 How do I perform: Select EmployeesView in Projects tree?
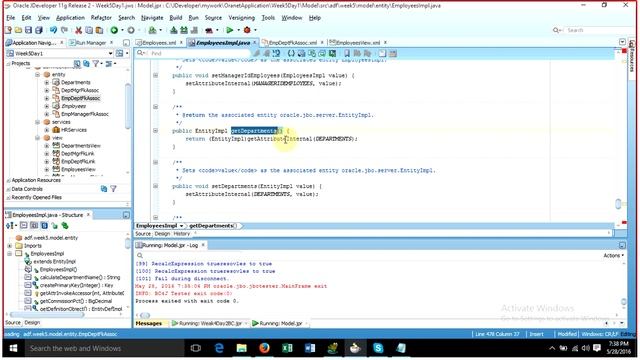point(78,169)
